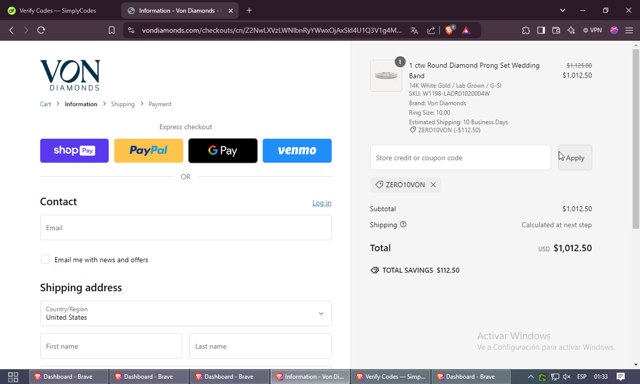Go to the Cart breadcrumb link

click(45, 104)
